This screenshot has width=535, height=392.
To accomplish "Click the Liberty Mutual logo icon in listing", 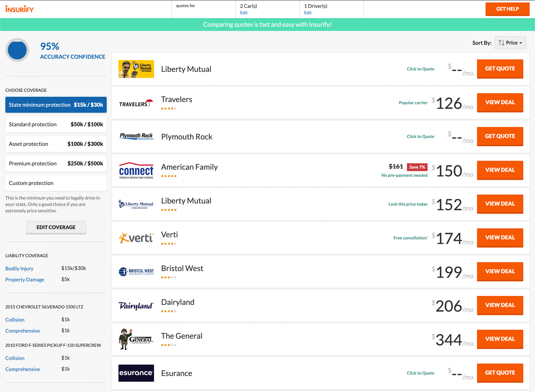I will (136, 69).
